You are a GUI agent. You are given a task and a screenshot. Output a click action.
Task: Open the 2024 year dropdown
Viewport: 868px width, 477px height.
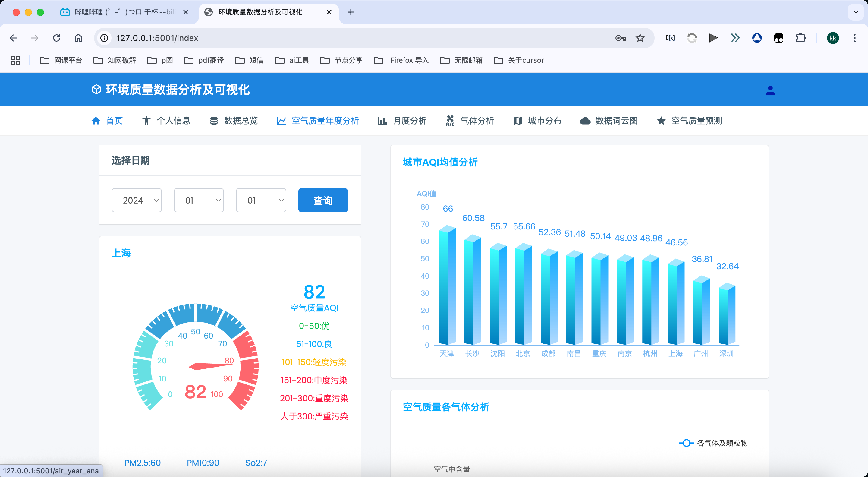point(137,200)
